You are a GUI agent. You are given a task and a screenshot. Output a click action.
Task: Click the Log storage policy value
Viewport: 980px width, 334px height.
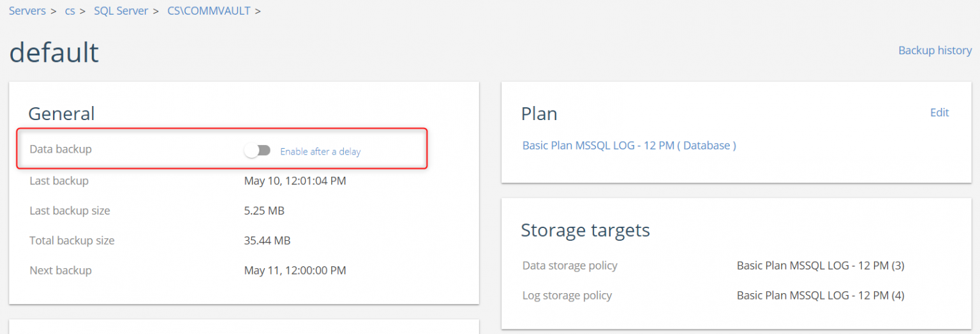tap(820, 295)
